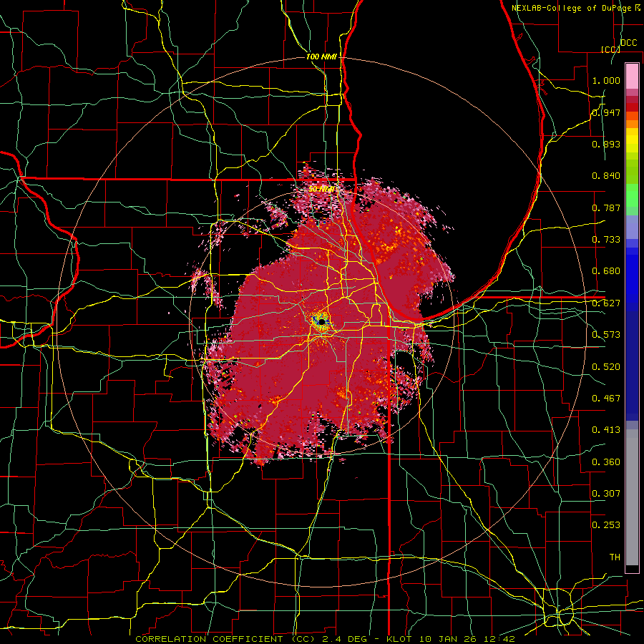Click the 0.787 scale value
The width and height of the screenshot is (644, 644).
(606, 208)
